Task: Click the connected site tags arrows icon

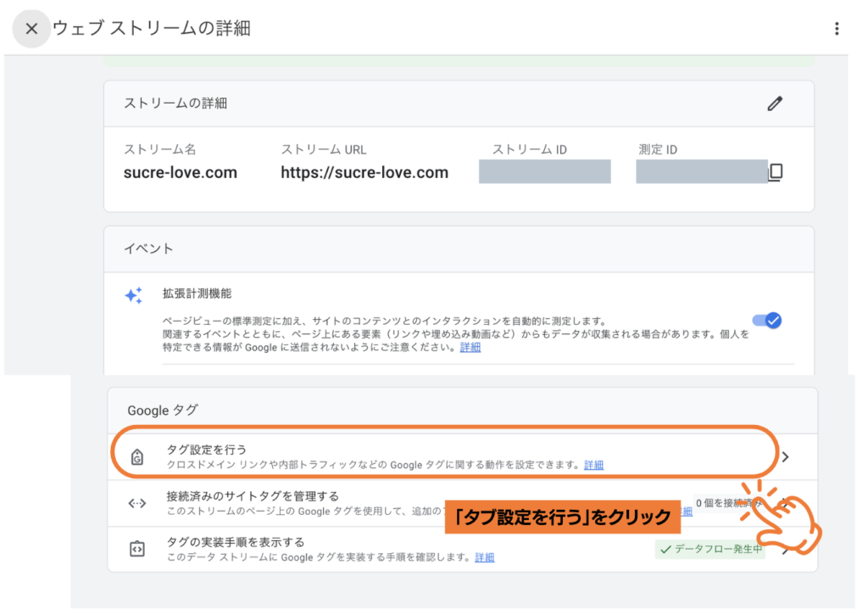Action: click(x=137, y=503)
